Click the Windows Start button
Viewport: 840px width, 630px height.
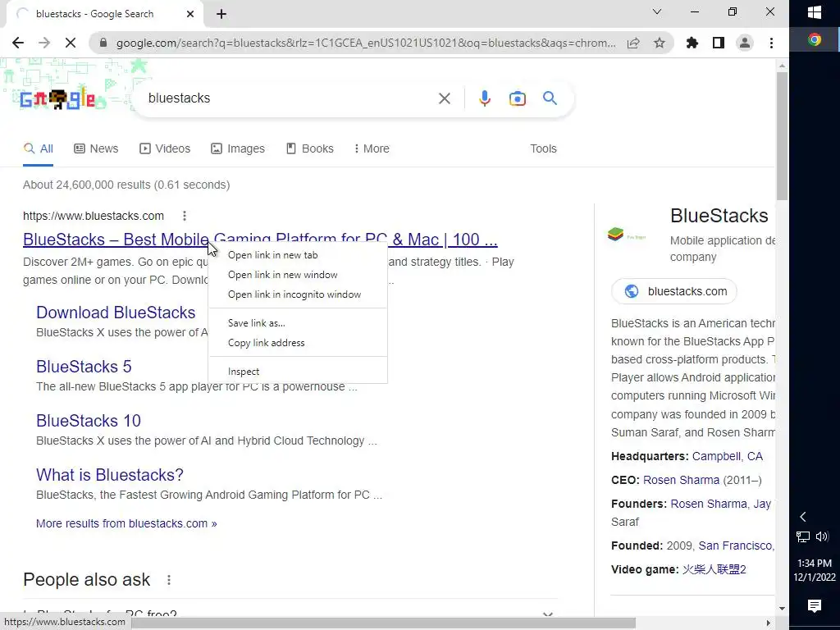coord(815,13)
